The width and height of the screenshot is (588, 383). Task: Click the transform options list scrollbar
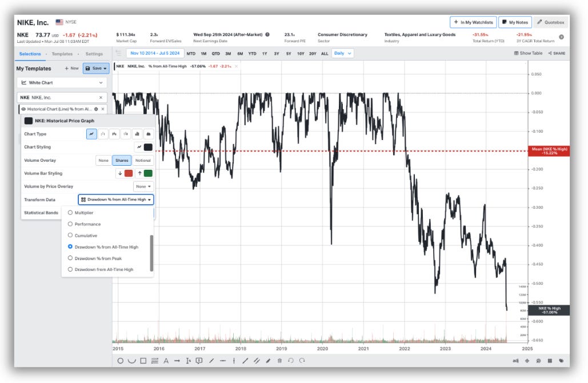point(151,253)
